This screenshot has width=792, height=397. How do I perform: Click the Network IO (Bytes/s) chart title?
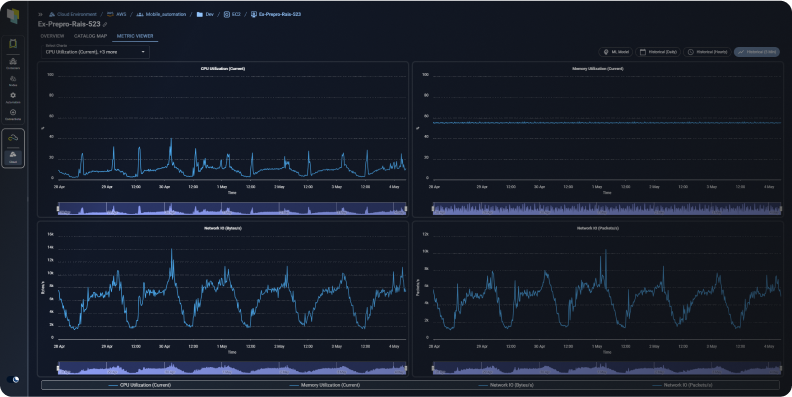coord(223,228)
